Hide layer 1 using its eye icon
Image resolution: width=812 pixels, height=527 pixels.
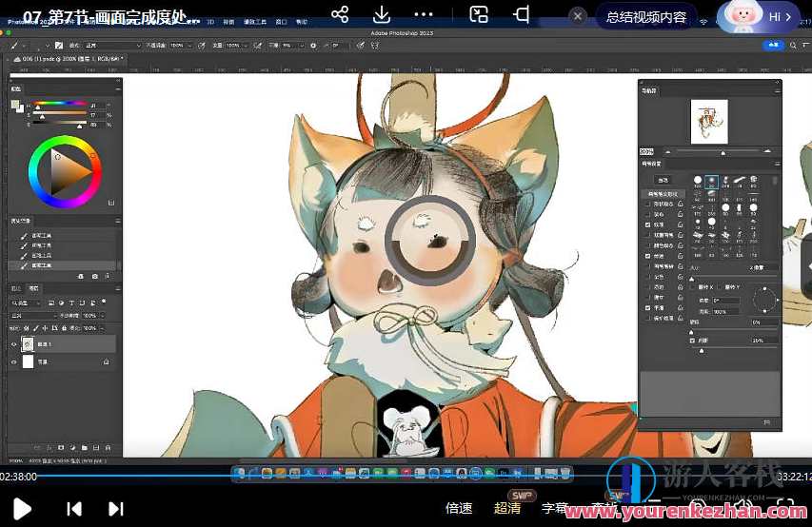point(13,344)
